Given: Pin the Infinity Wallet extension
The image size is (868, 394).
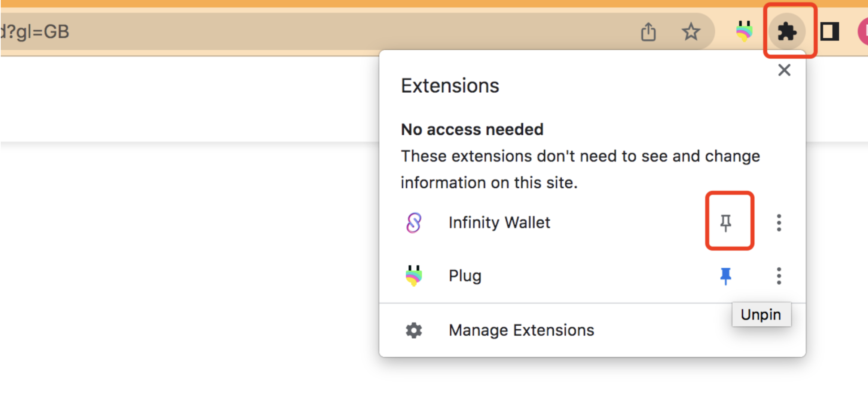Looking at the screenshot, I should (725, 223).
